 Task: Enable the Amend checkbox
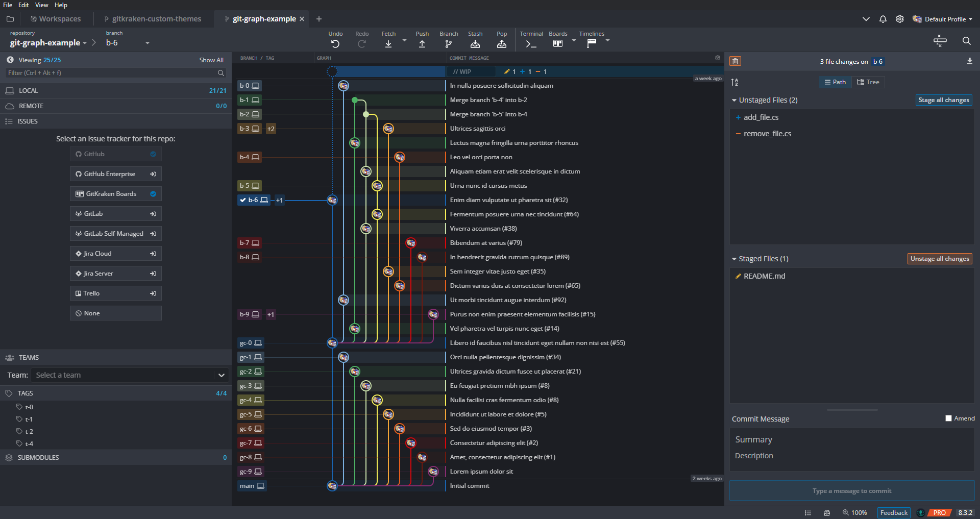click(948, 418)
